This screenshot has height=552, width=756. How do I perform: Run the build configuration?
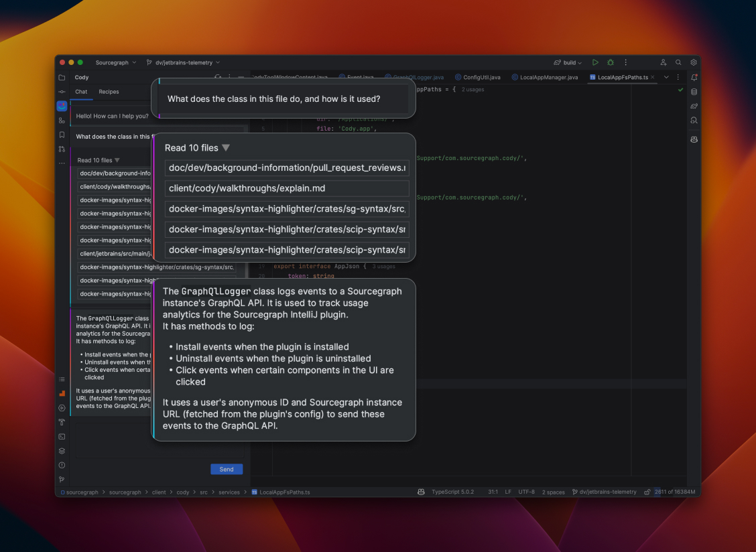coord(595,63)
